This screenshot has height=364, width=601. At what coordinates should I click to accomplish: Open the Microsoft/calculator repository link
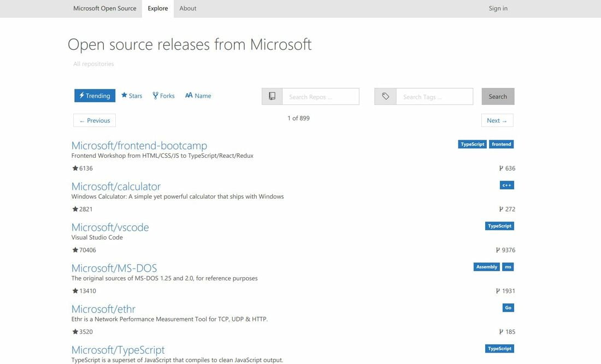click(x=116, y=186)
